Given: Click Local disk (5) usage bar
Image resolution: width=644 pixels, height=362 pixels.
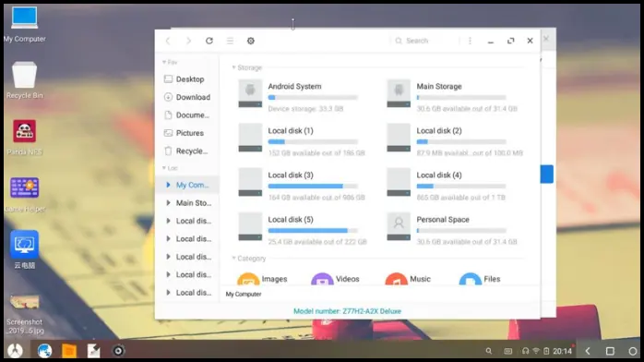Looking at the screenshot, I should coord(313,231).
